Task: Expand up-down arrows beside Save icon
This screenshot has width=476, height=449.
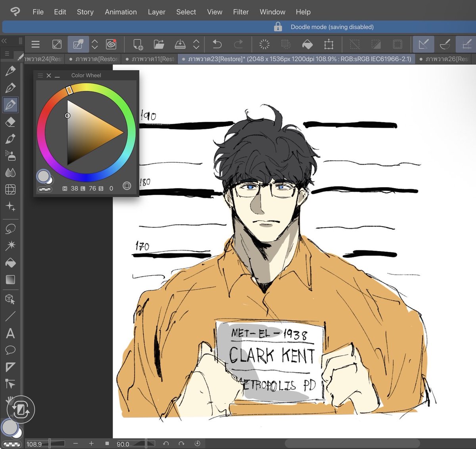Action: tap(196, 44)
